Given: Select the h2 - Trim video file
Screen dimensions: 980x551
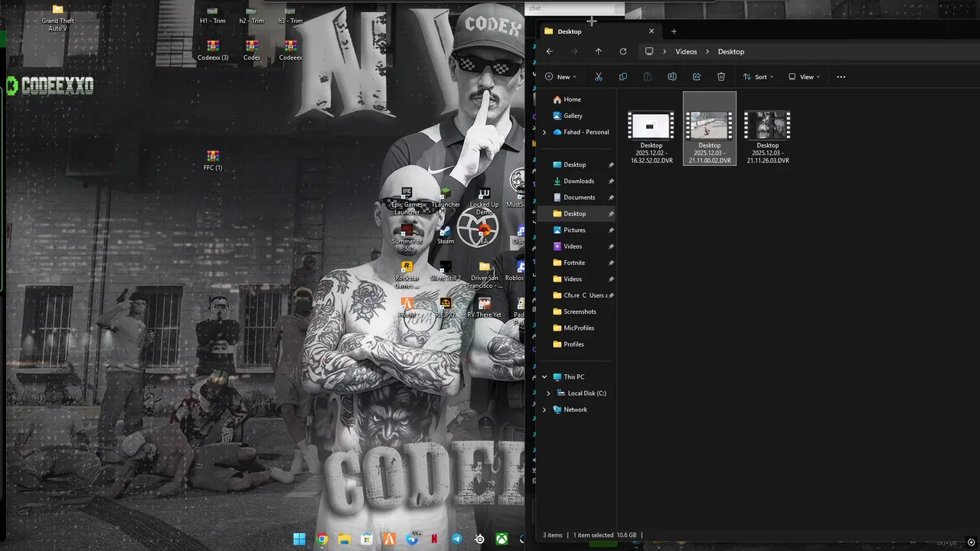Looking at the screenshot, I should [252, 15].
